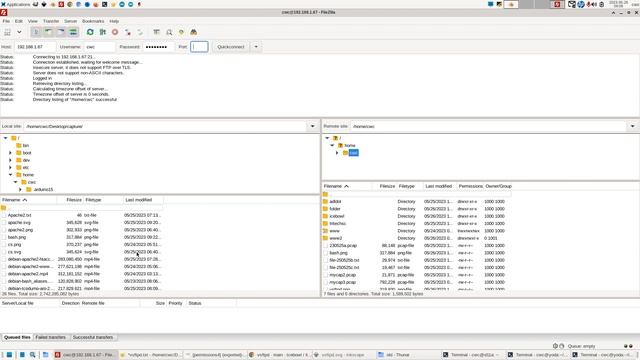Screen dimensions: 640x360
Task: Focus the Port input field
Action: [199, 47]
